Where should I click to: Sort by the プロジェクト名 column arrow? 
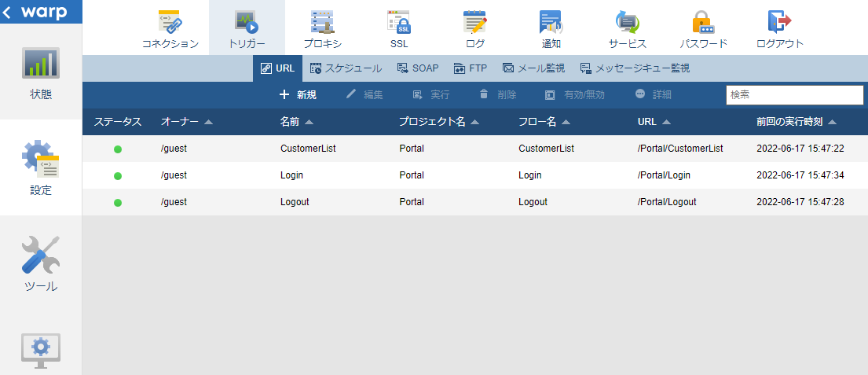[475, 122]
